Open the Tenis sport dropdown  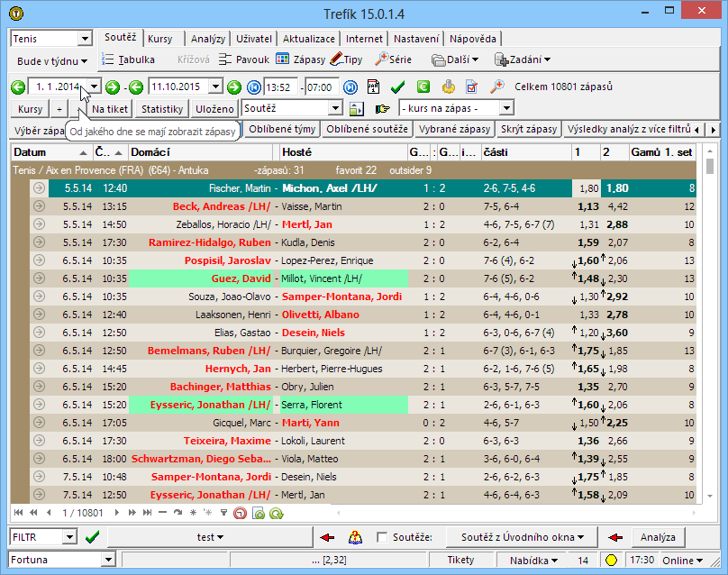(x=85, y=40)
